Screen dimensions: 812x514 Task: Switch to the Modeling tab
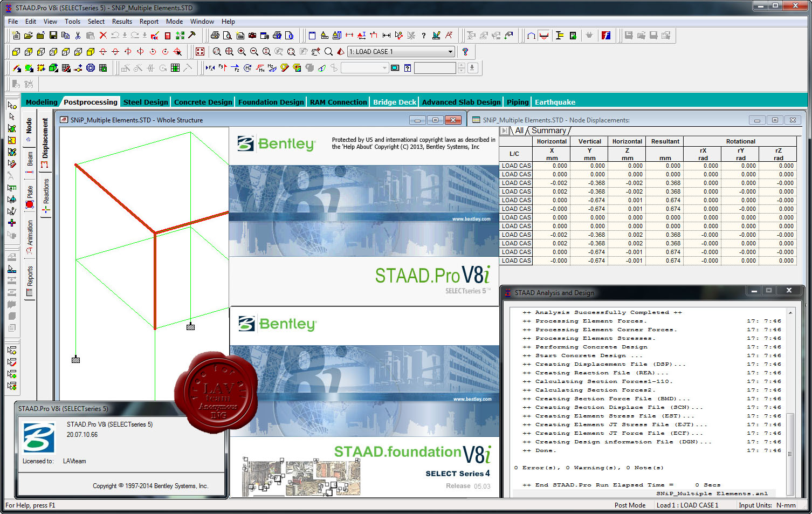click(x=41, y=102)
